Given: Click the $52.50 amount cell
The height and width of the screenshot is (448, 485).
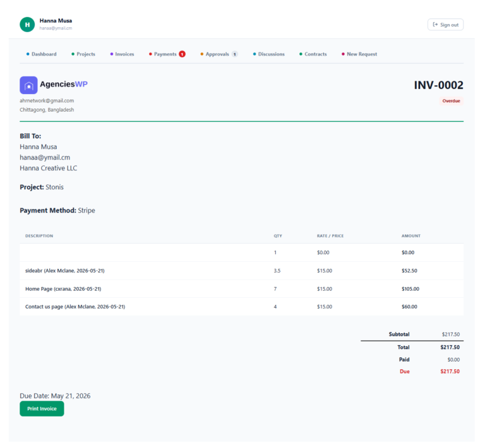Looking at the screenshot, I should click(409, 271).
